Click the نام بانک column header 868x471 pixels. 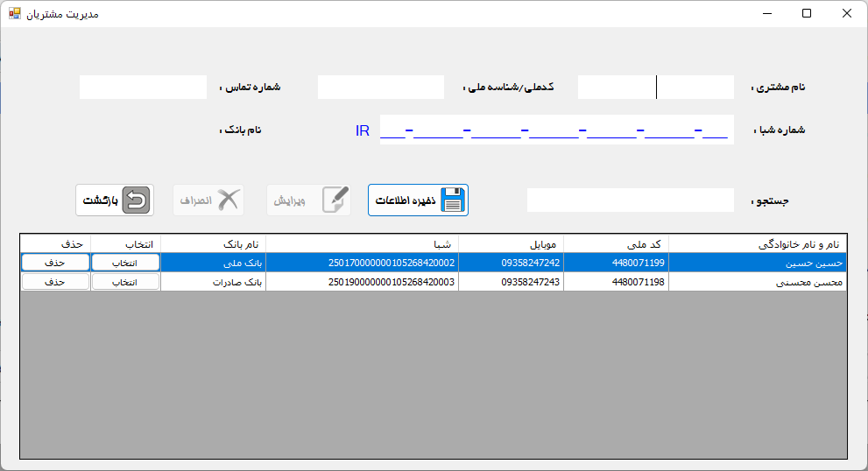click(213, 244)
